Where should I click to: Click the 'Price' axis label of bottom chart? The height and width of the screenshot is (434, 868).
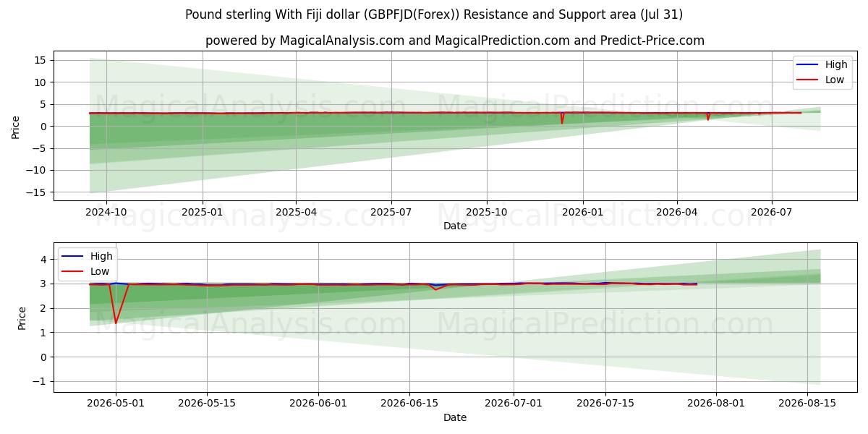[x=22, y=318]
